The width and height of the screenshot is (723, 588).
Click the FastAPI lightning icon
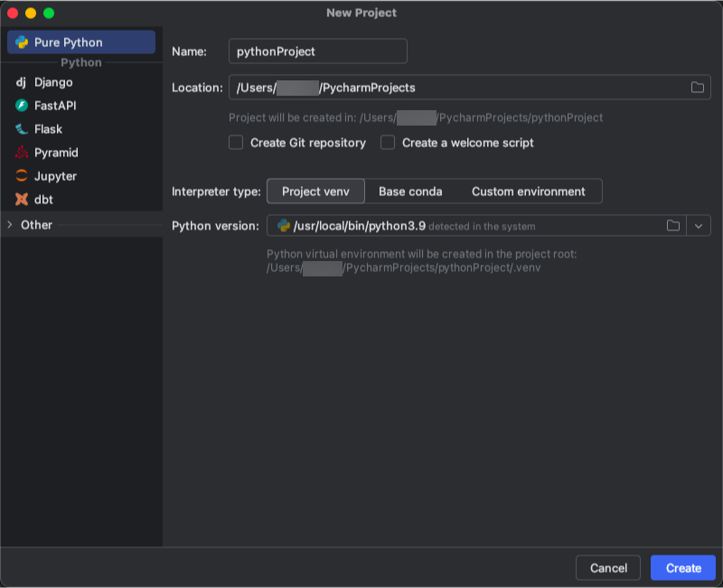tap(22, 106)
